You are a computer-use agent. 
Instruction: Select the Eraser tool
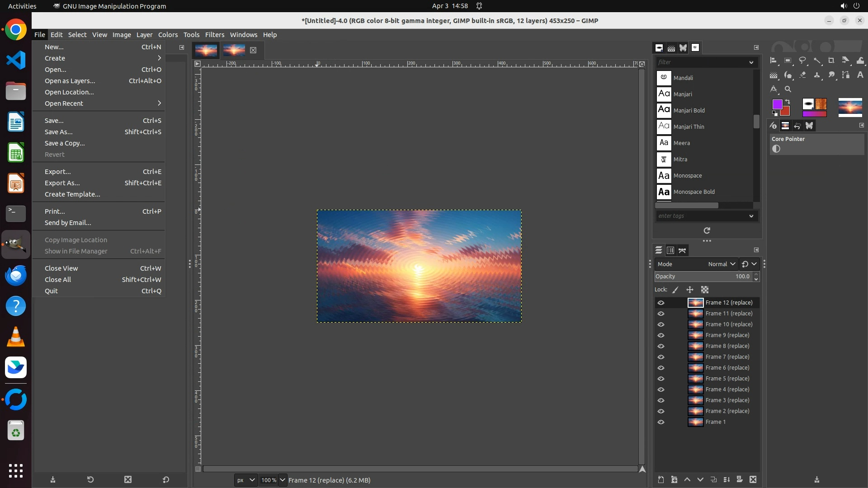(x=802, y=75)
